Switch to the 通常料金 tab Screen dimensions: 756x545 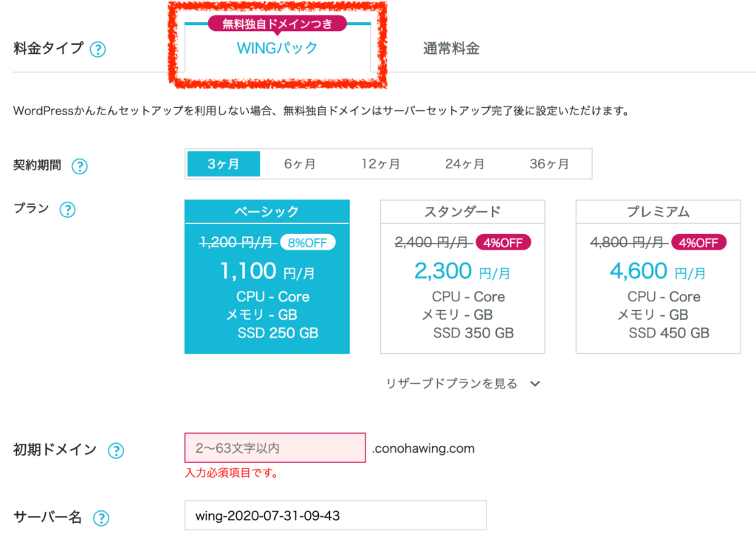(x=451, y=49)
